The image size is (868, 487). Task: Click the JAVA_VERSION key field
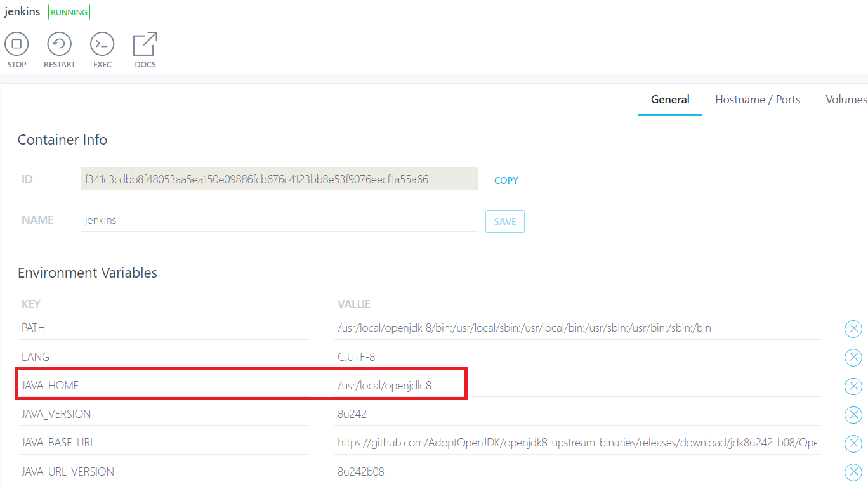[x=164, y=414]
